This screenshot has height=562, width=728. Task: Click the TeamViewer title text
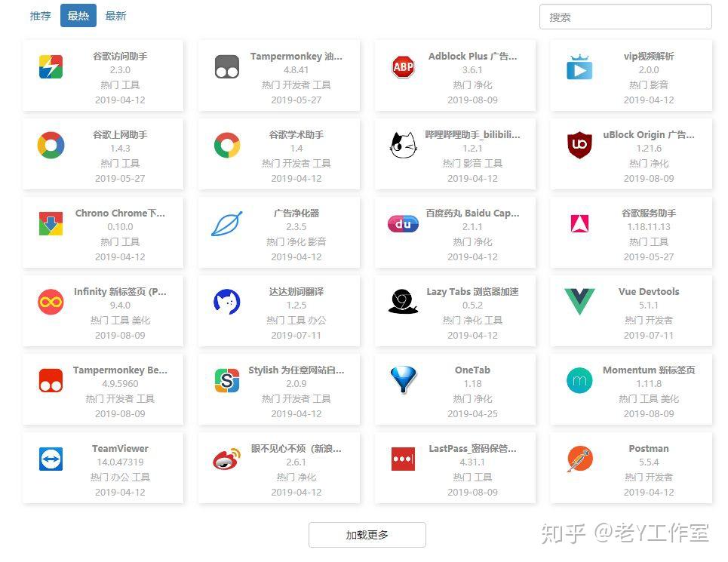click(x=120, y=448)
